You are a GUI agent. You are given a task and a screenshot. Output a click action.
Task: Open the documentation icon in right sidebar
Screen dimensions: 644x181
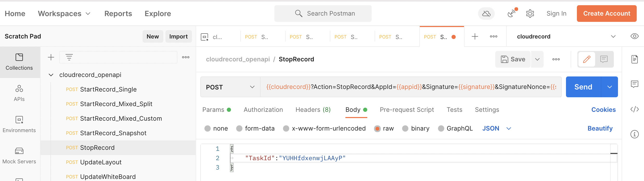[x=634, y=59]
